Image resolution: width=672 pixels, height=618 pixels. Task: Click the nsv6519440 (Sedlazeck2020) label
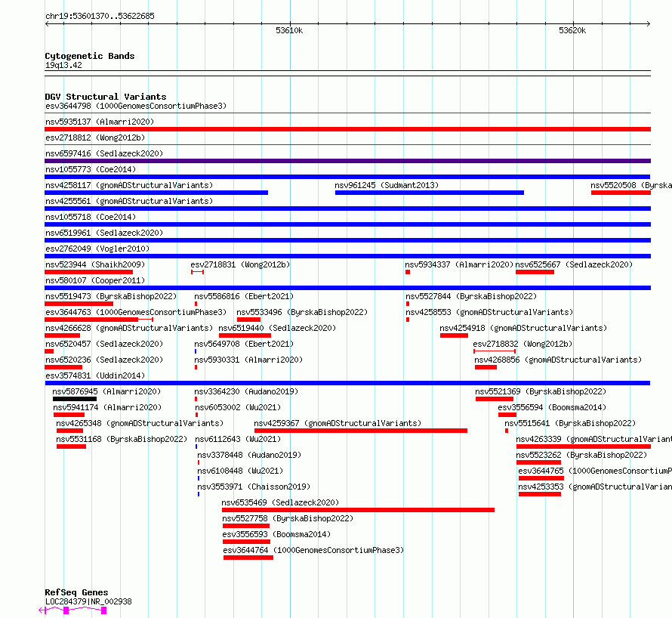[x=277, y=328]
